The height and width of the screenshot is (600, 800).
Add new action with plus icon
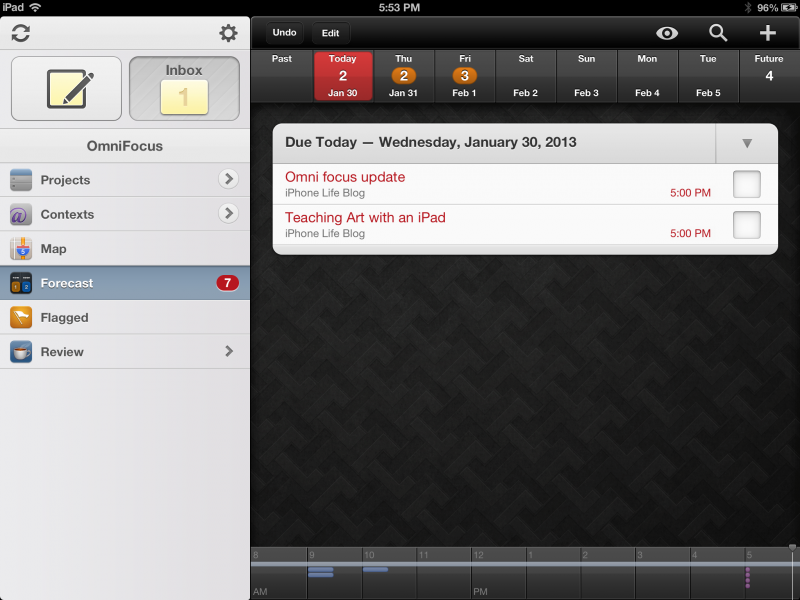click(x=768, y=33)
